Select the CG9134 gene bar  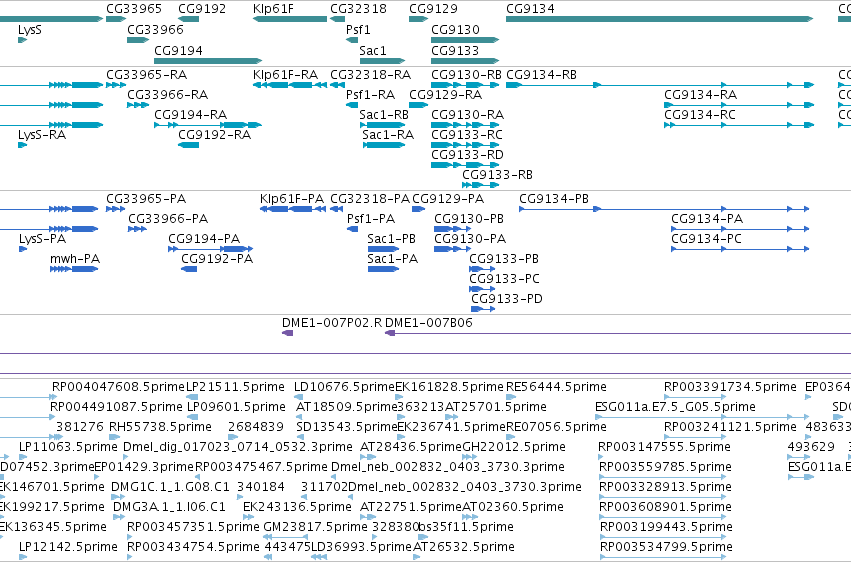click(x=659, y=19)
